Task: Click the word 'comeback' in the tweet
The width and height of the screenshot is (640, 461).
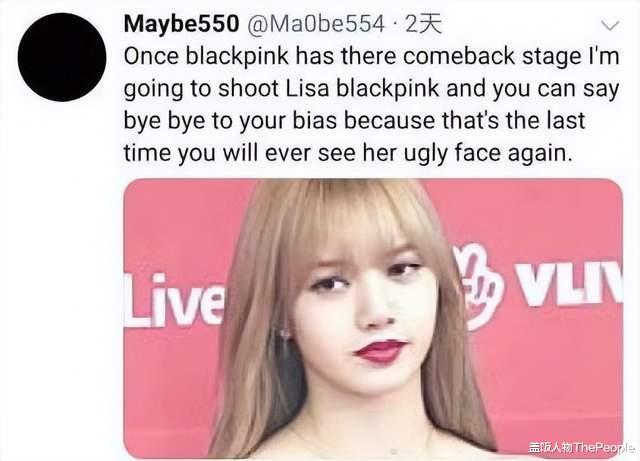Action: [459, 56]
